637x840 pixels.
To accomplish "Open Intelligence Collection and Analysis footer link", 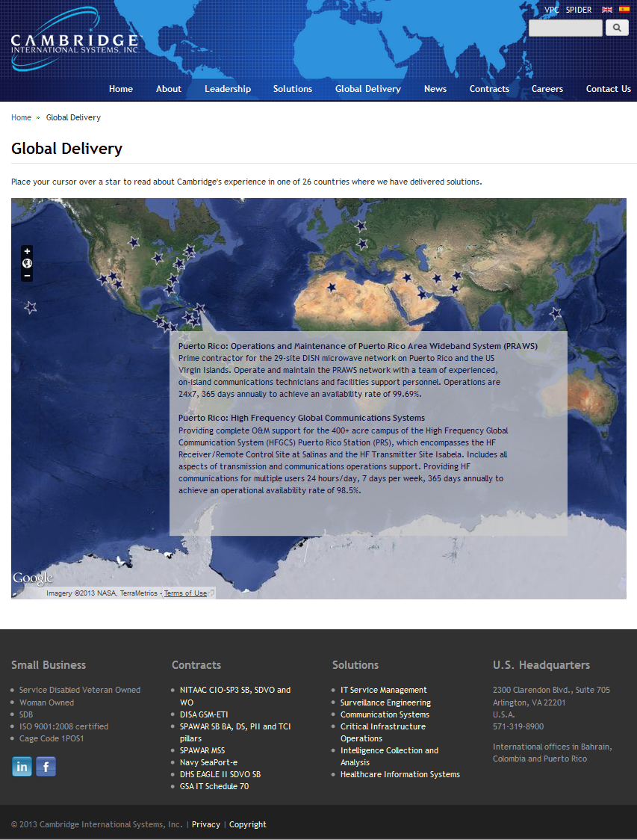I will pos(389,756).
